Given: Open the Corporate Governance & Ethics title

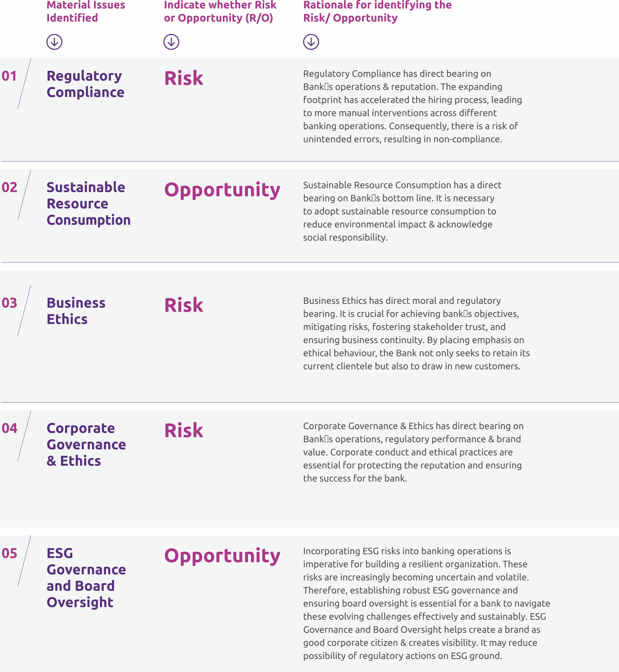Looking at the screenshot, I should point(86,444).
